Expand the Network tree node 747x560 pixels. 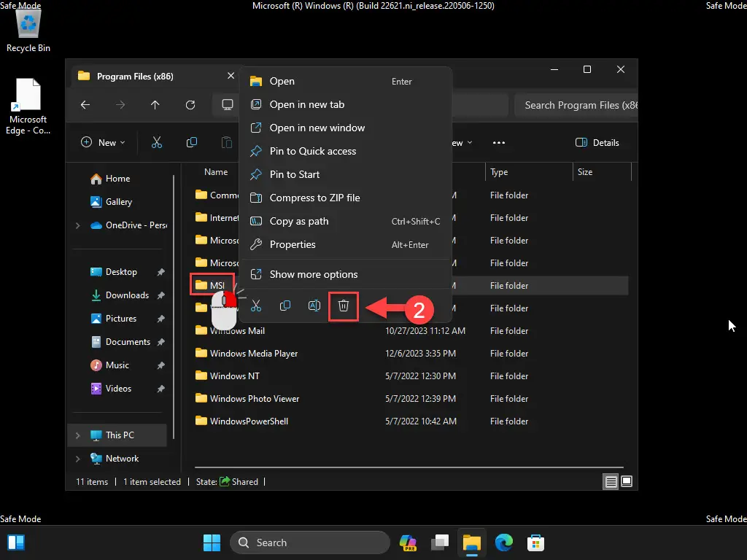pos(78,459)
